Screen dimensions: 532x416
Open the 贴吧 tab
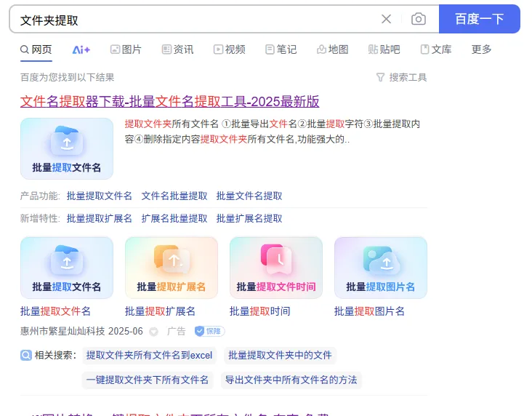coord(384,49)
